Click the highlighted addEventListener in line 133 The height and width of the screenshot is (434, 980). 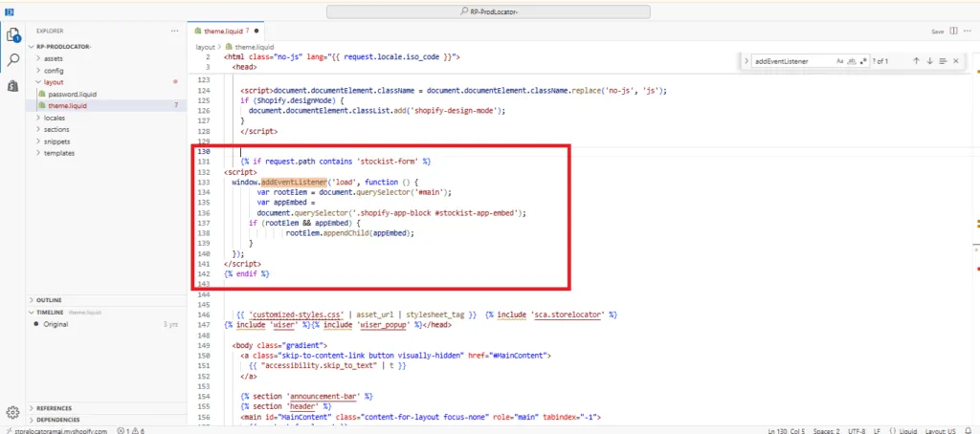pos(295,183)
